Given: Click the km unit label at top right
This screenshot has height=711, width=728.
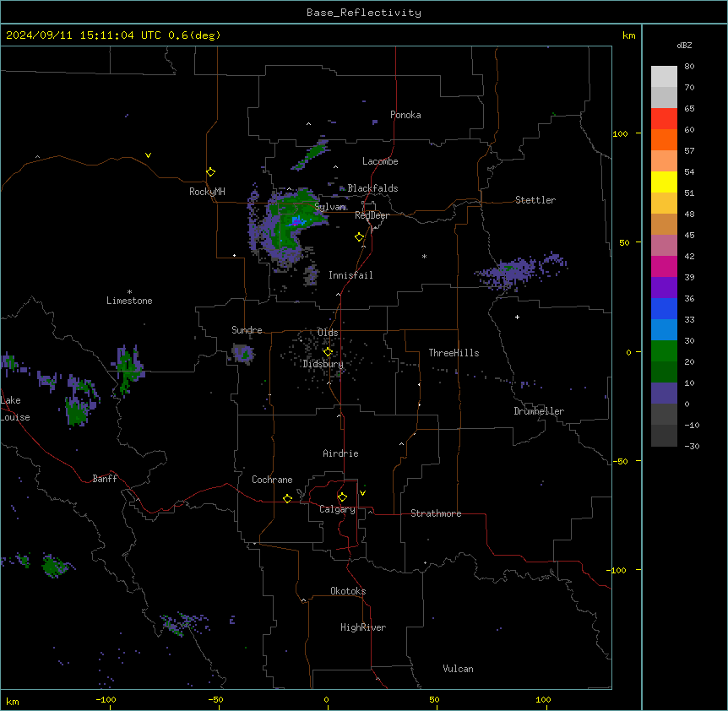Looking at the screenshot, I should pyautogui.click(x=628, y=35).
